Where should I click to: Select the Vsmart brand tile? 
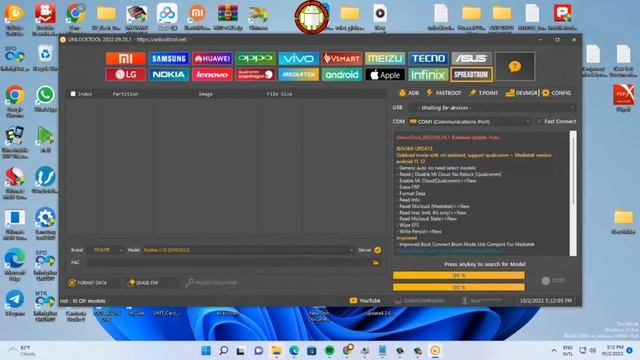[x=342, y=58]
